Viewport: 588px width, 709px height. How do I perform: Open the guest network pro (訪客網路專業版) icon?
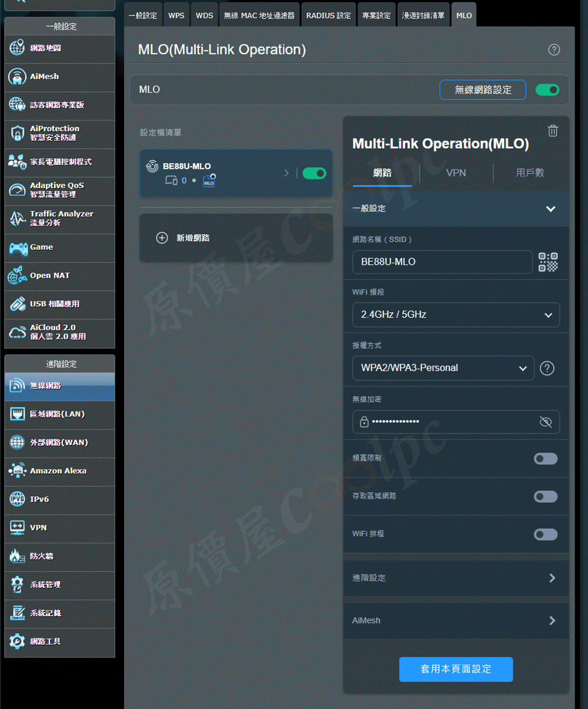point(17,105)
